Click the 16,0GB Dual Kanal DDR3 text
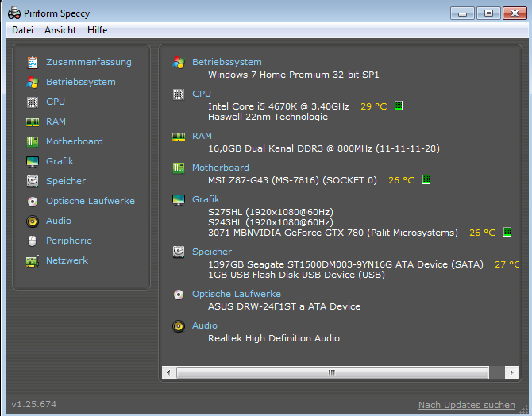 pos(324,148)
